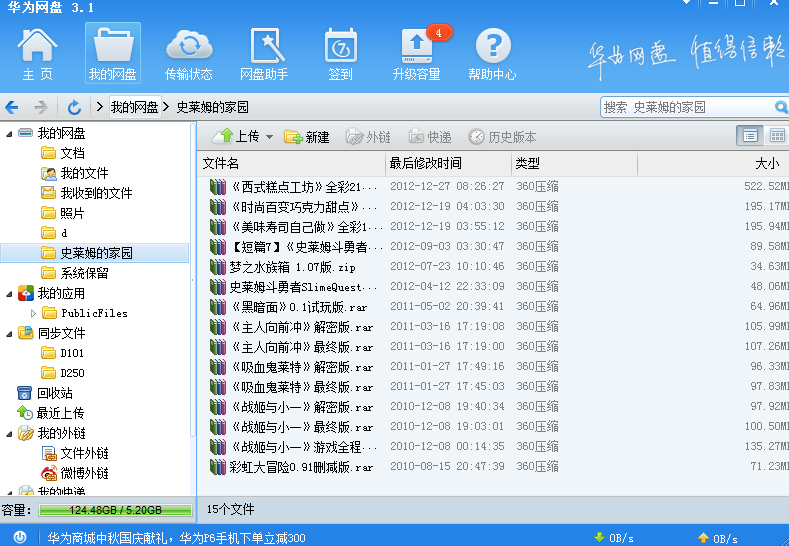Screen dimensions: 789x546
Task: Launch 网盘助手 assistant
Action: 264,54
